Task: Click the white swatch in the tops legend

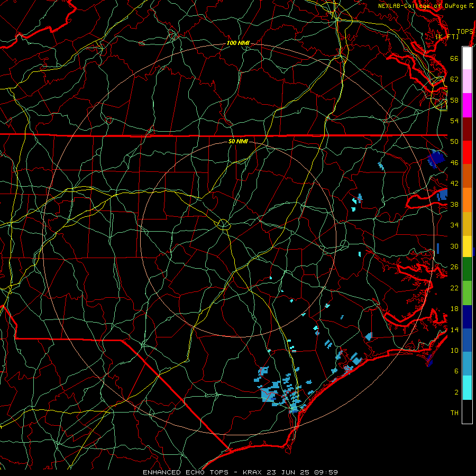Action: 467,58
